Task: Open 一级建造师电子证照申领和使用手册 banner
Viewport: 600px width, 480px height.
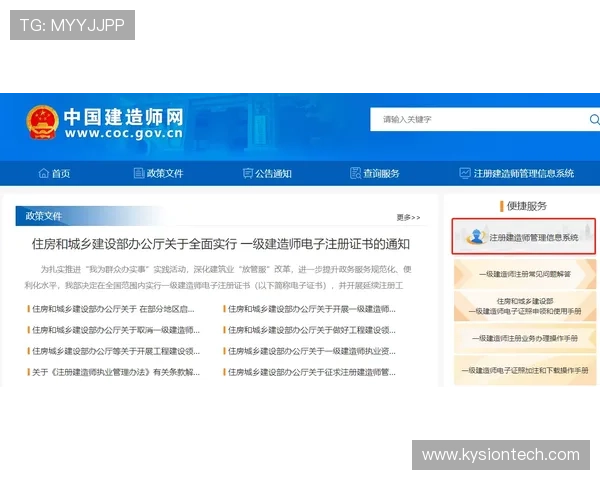Action: [x=525, y=306]
